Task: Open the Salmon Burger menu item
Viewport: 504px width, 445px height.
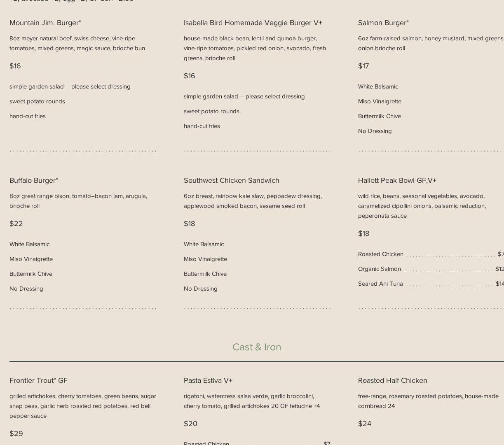Action: [x=383, y=23]
